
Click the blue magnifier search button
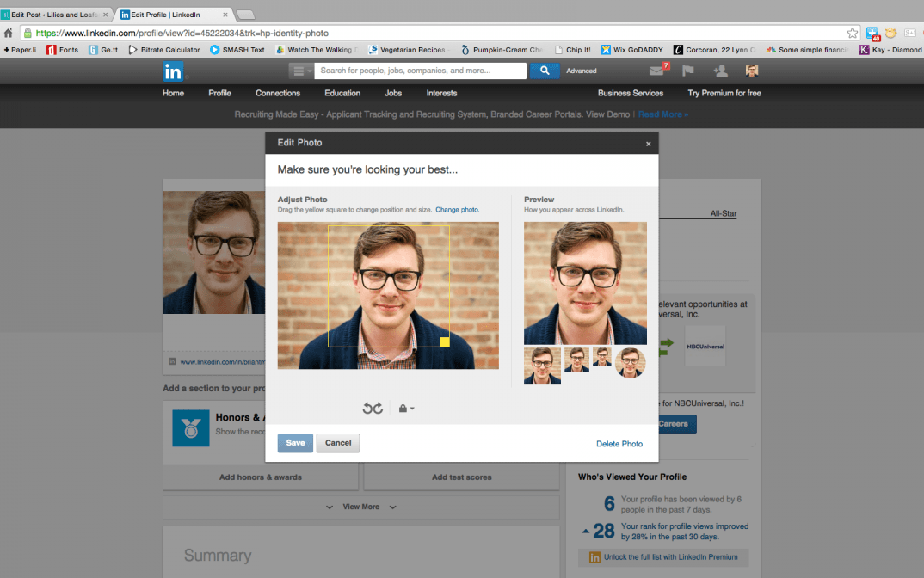(x=545, y=71)
